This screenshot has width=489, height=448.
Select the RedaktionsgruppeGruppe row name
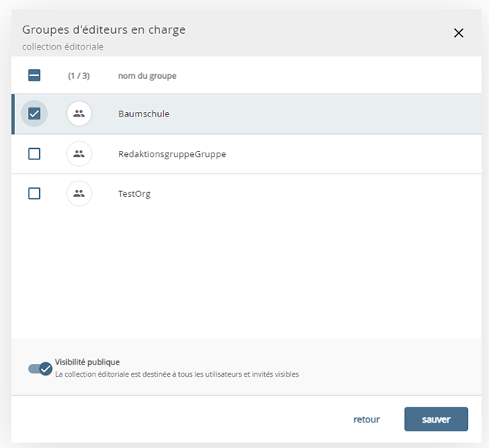(172, 154)
